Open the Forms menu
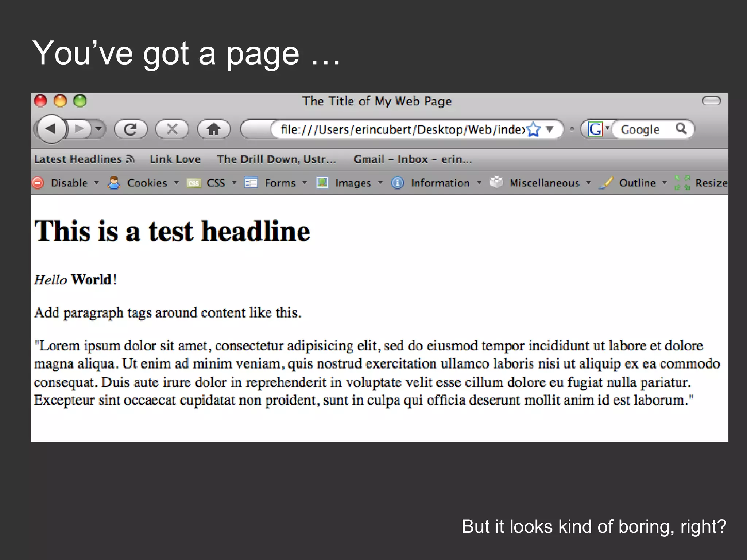This screenshot has width=747, height=560. pyautogui.click(x=280, y=183)
